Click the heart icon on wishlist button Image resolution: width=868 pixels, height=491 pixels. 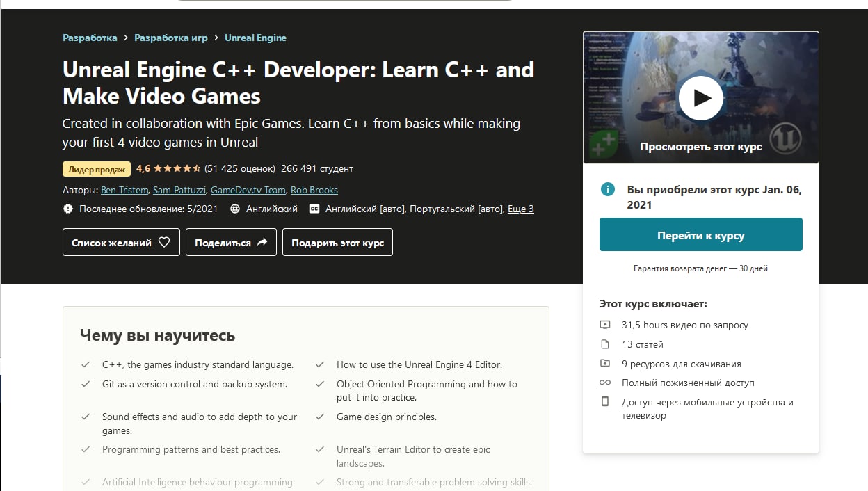pos(164,242)
